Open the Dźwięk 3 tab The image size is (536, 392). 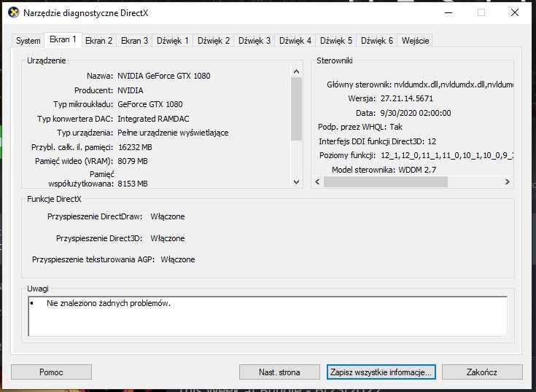click(255, 41)
